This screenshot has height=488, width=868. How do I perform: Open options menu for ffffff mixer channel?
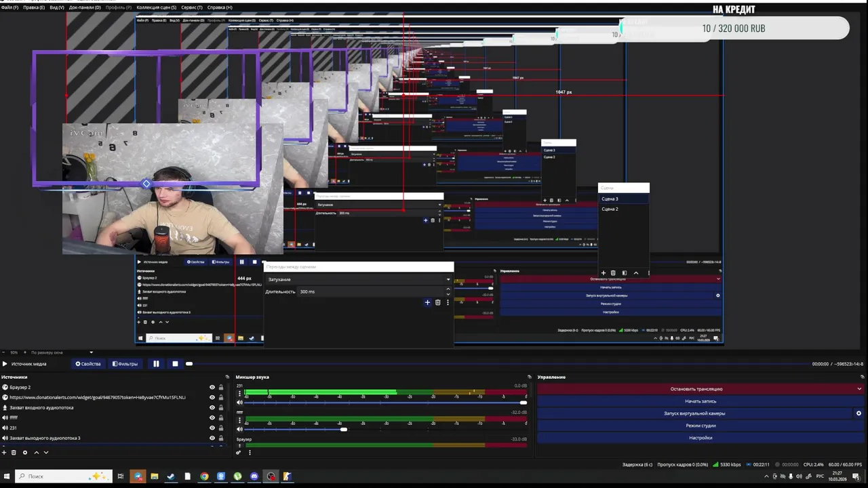coord(239,420)
